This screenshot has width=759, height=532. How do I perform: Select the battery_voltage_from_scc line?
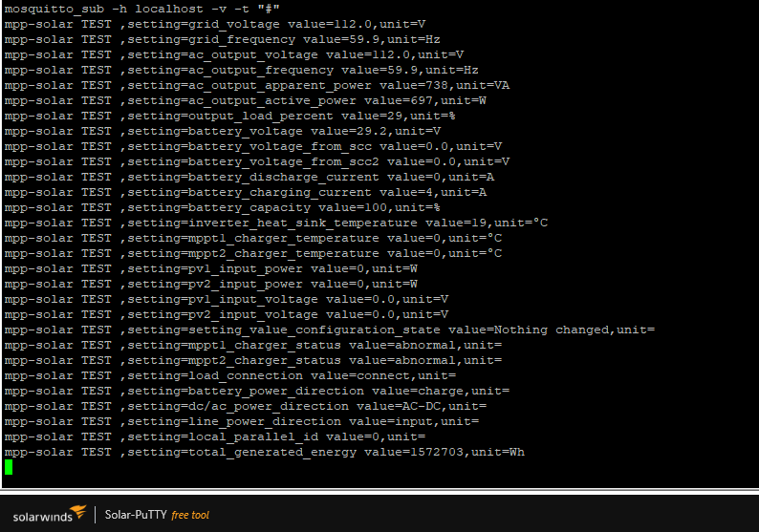click(253, 146)
